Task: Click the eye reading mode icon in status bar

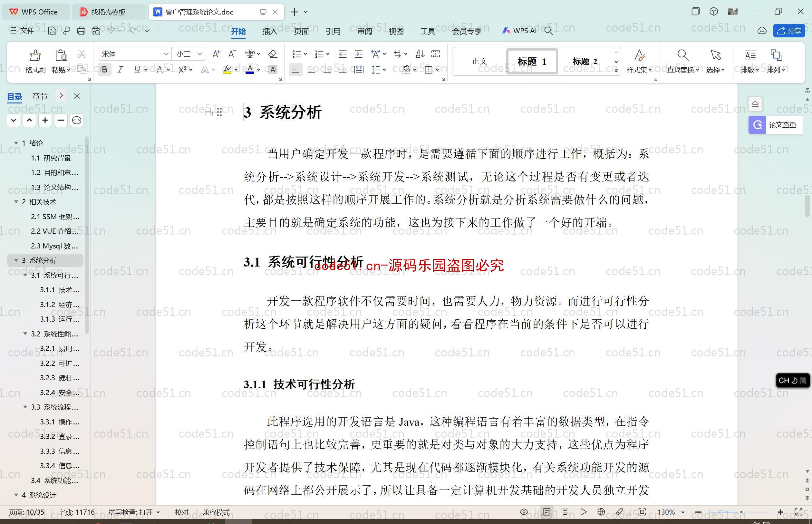Action: click(524, 512)
